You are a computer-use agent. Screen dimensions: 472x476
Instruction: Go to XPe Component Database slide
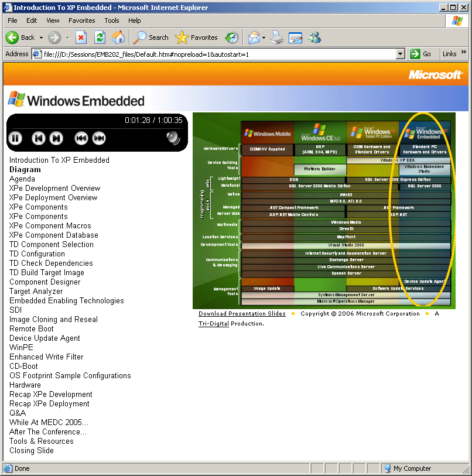(x=54, y=235)
